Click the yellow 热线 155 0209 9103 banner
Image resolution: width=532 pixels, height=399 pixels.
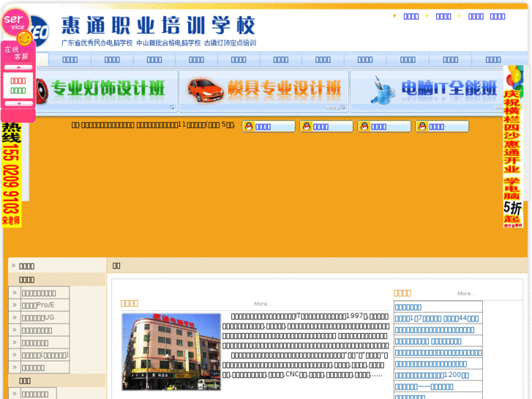[x=12, y=175]
